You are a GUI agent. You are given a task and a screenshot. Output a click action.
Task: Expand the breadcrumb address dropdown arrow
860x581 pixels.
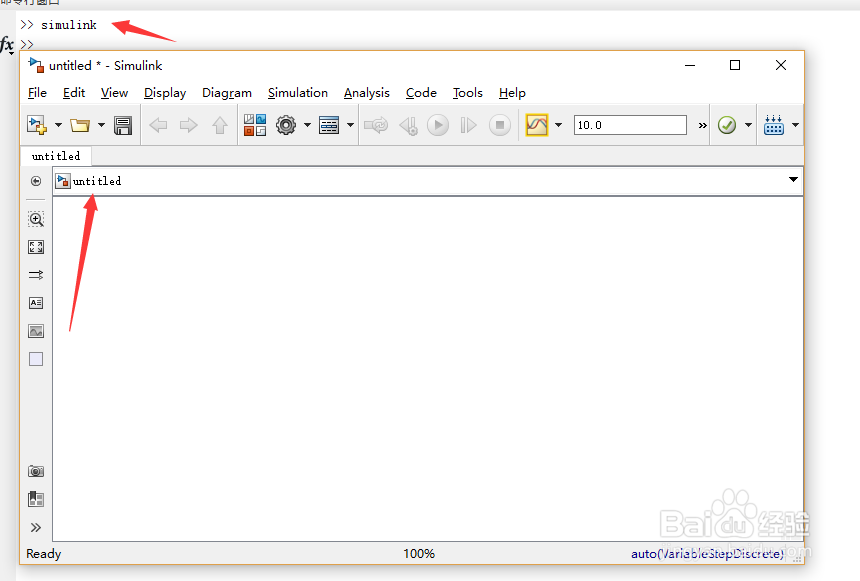tap(793, 179)
